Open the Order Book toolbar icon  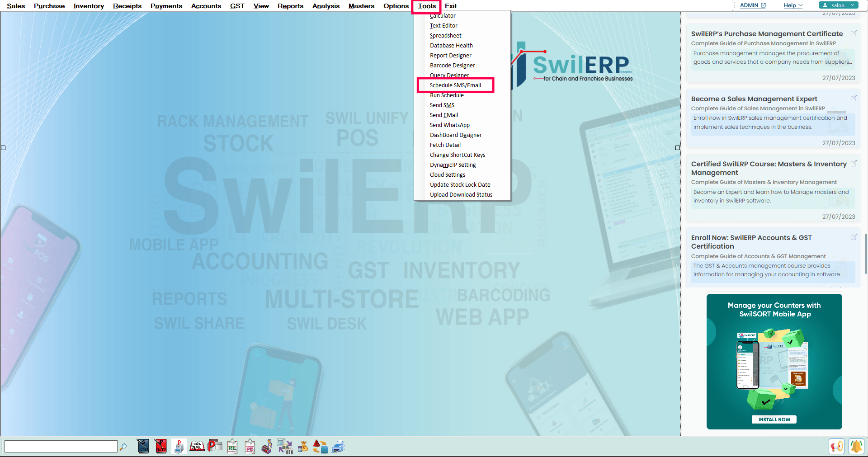(197, 446)
